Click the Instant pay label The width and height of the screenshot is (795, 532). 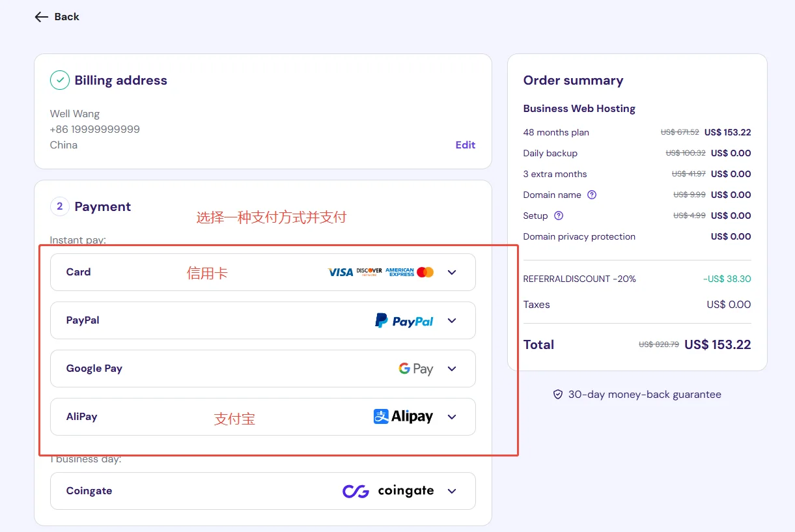pyautogui.click(x=78, y=240)
